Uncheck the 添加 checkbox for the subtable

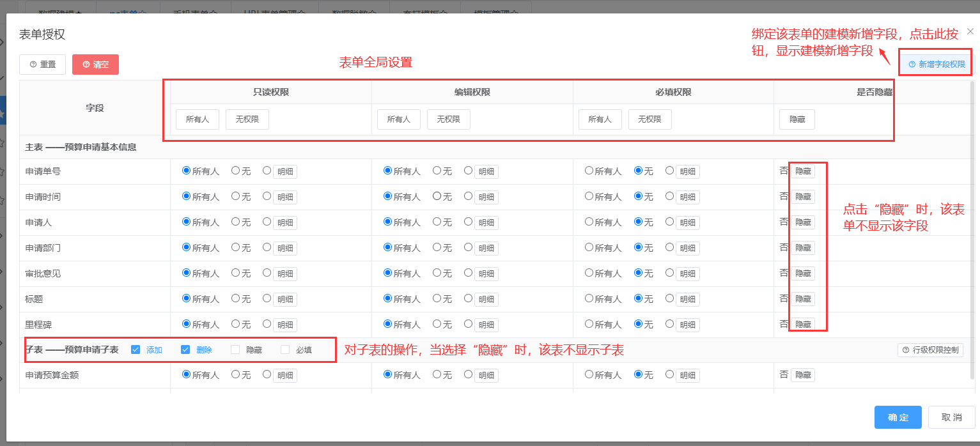pos(136,350)
